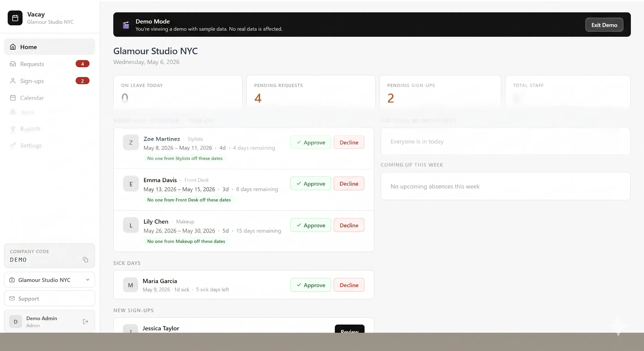Image resolution: width=644 pixels, height=351 pixels.
Task: Click 'No one from Makeup off these dates'
Action: pos(186,241)
